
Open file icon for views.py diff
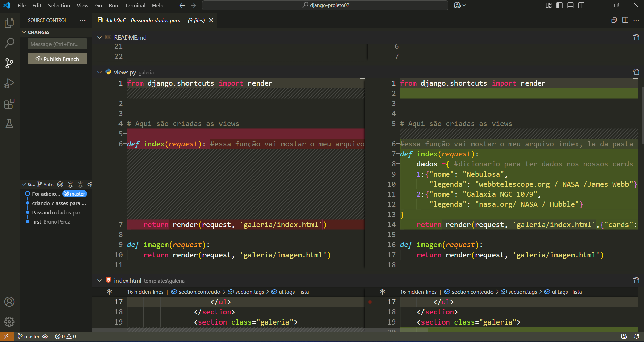636,72
